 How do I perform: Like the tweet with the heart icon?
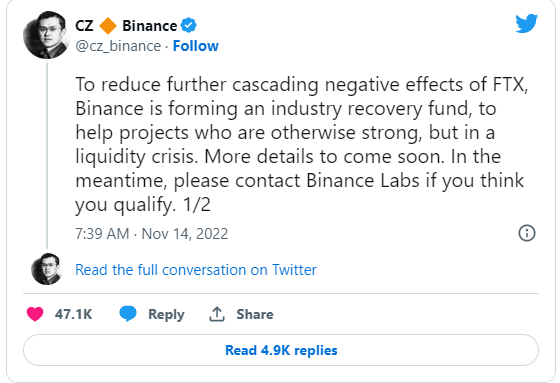click(35, 314)
